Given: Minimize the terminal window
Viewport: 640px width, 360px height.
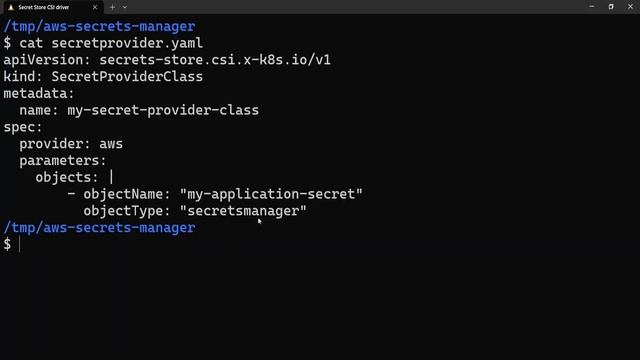Looking at the screenshot, I should click(591, 7).
